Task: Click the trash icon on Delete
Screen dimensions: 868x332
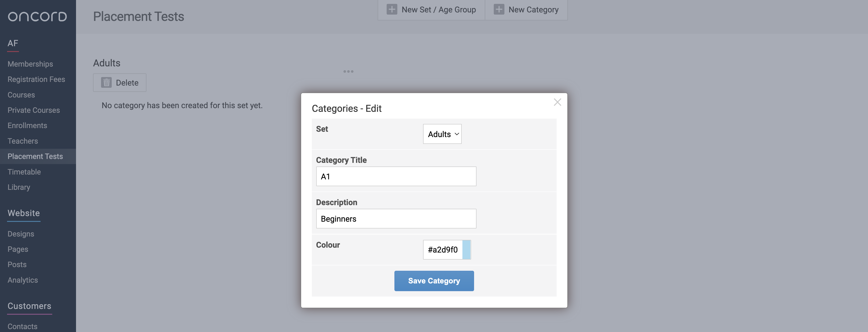Action: 106,83
